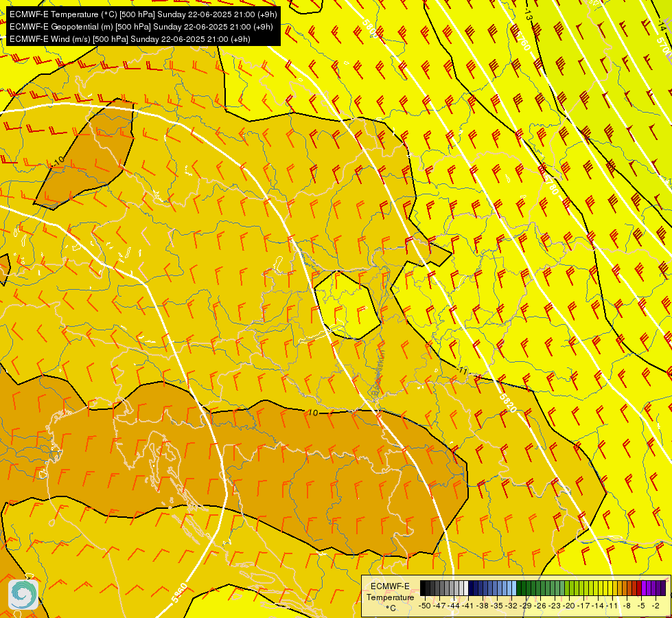Click the -26 value on the legend
The image size is (672, 618).
540,606
